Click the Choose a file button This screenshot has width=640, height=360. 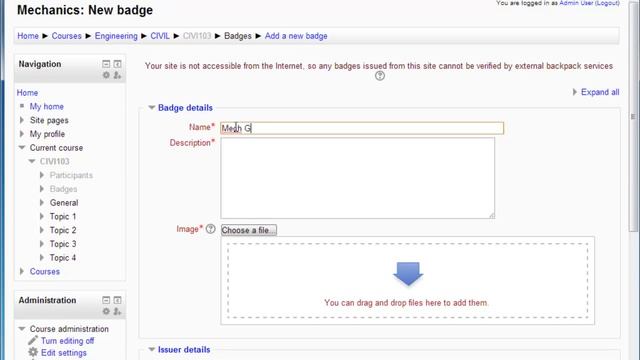(249, 230)
